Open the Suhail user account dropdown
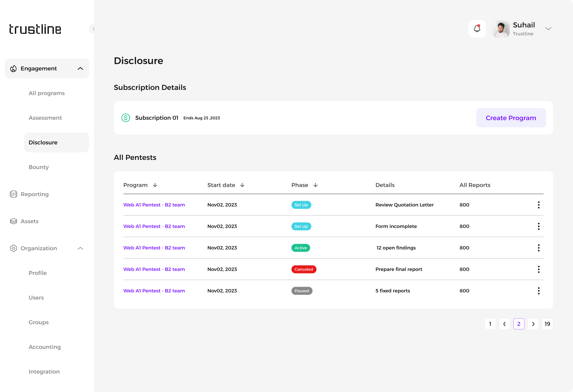This screenshot has width=573, height=392. (548, 29)
